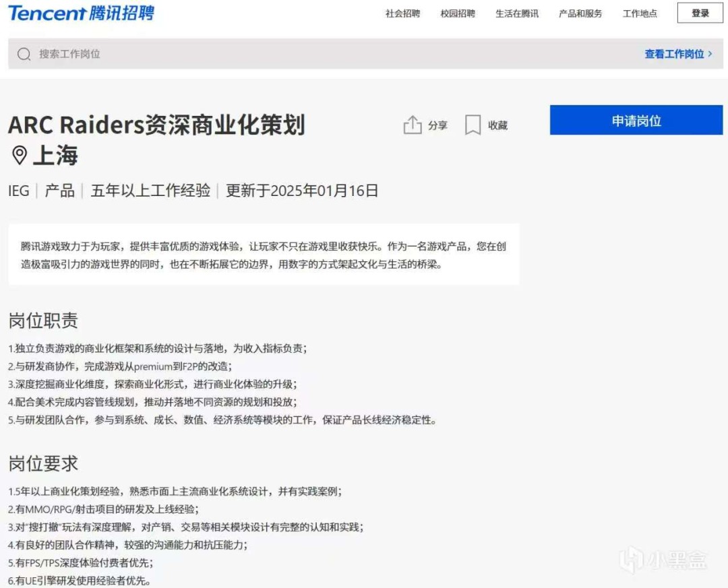Open the 社会招聘 menu item
728x588 pixels.
402,13
